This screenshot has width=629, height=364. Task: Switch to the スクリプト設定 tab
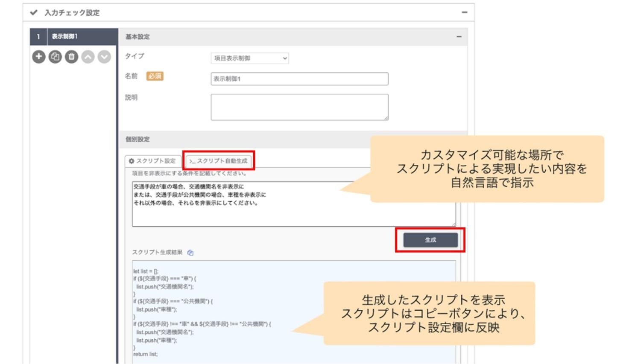pos(155,161)
